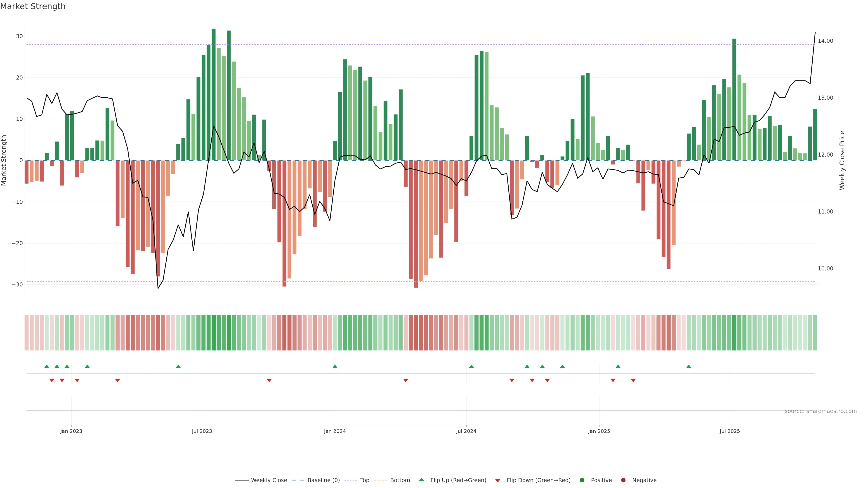This screenshot has width=868, height=488.
Task: Click red Flip Down legend triangle icon
Action: pos(498,481)
